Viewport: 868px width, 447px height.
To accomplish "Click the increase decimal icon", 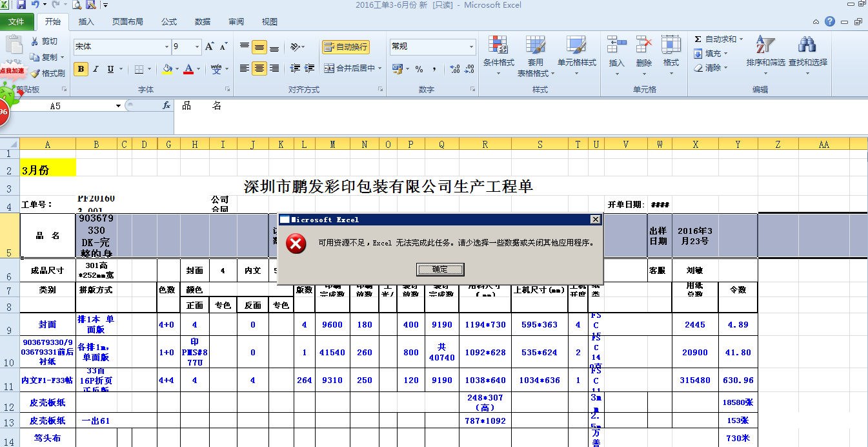I will tap(454, 69).
